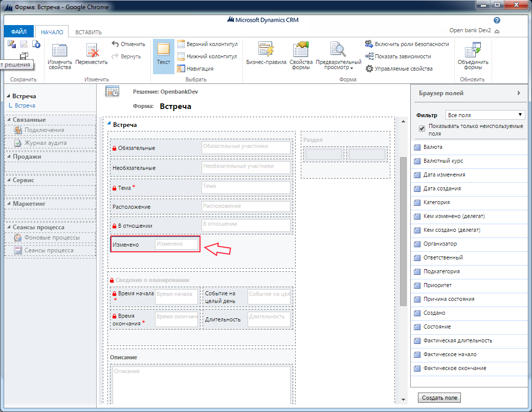Click the Создать поле button
532x412 pixels.
tap(439, 398)
